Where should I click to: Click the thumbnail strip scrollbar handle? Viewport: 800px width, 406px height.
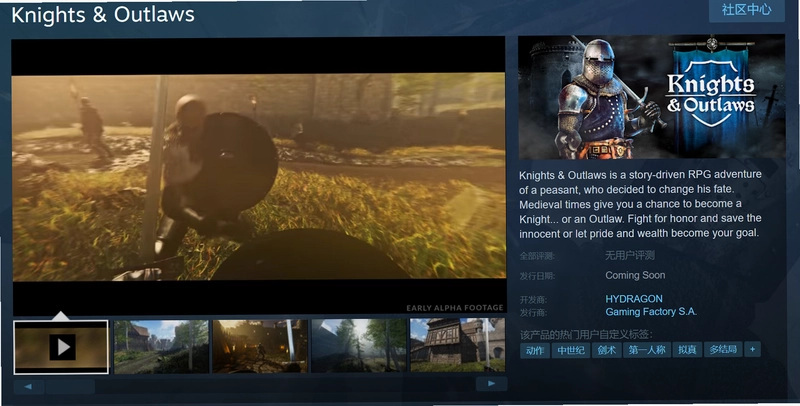tap(70, 386)
